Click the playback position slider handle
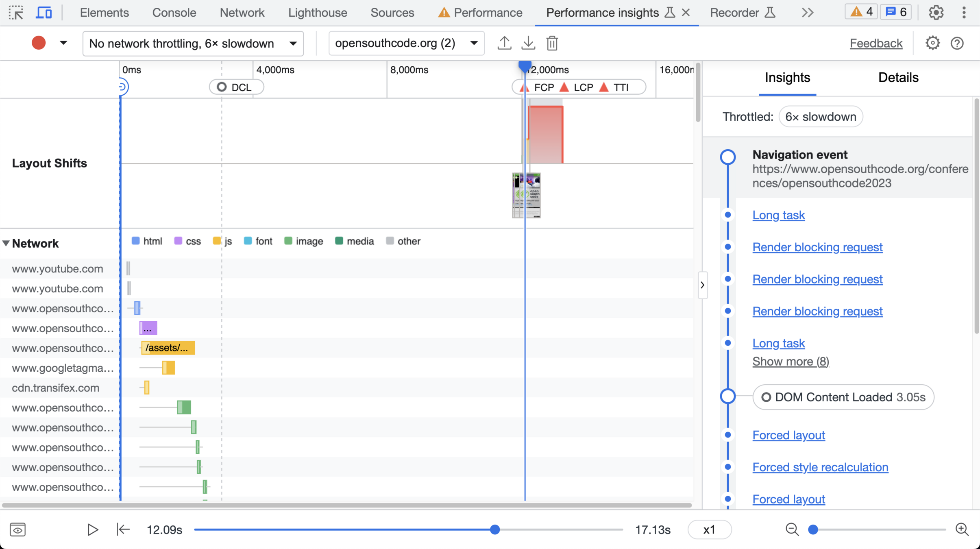 tap(495, 529)
